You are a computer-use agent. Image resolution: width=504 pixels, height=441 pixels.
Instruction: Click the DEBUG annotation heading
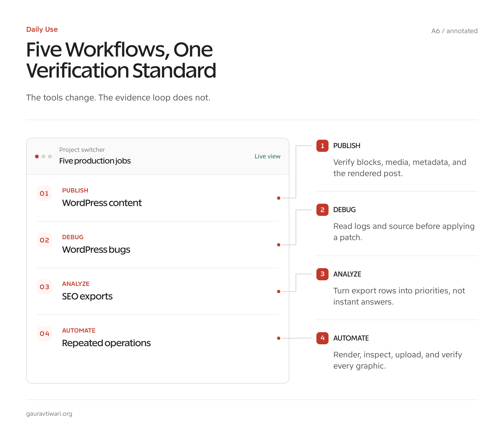[344, 210]
